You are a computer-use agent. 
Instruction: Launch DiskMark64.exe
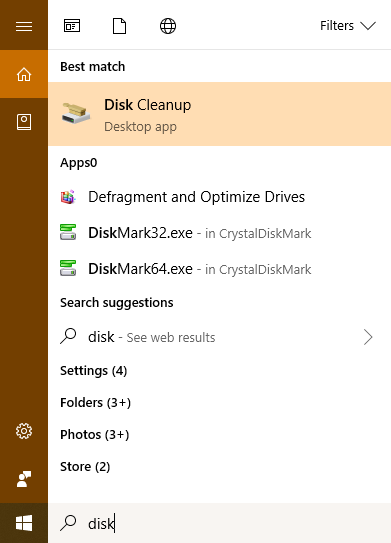pyautogui.click(x=220, y=269)
